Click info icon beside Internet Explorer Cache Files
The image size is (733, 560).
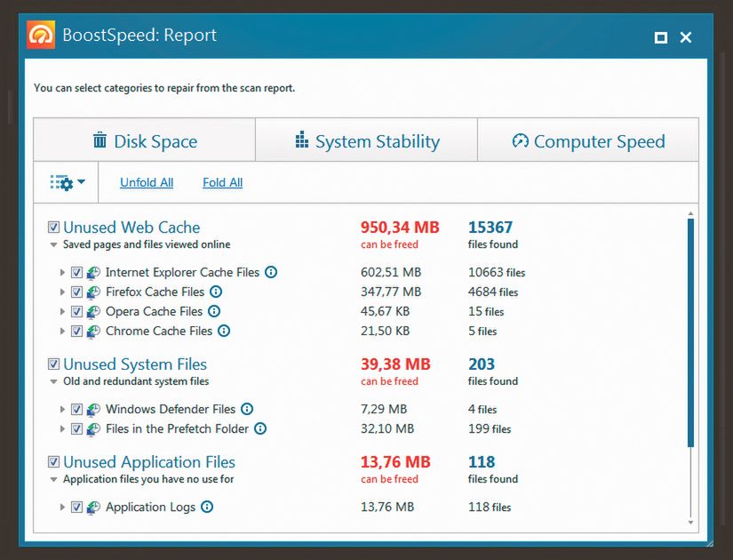click(271, 272)
